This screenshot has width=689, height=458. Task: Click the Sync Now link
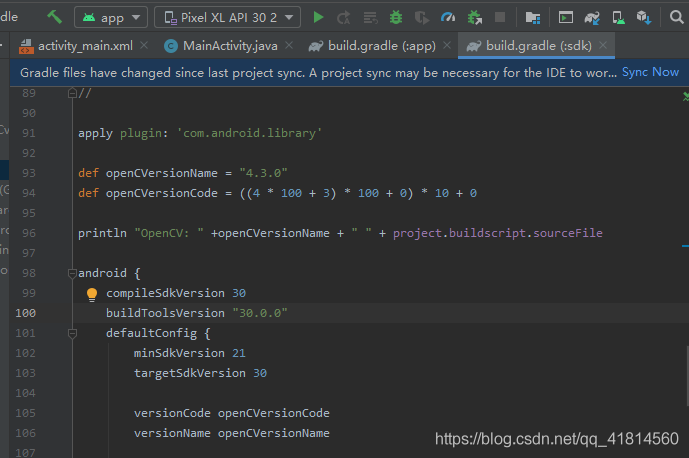650,72
